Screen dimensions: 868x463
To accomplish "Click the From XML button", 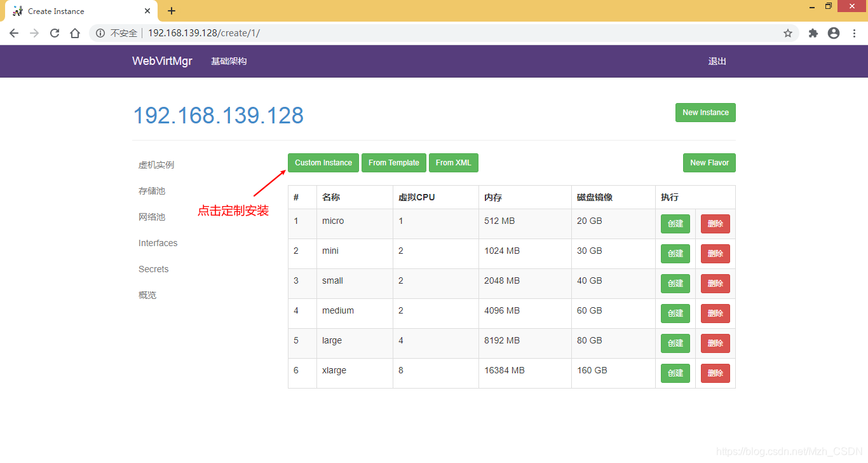I will (454, 163).
